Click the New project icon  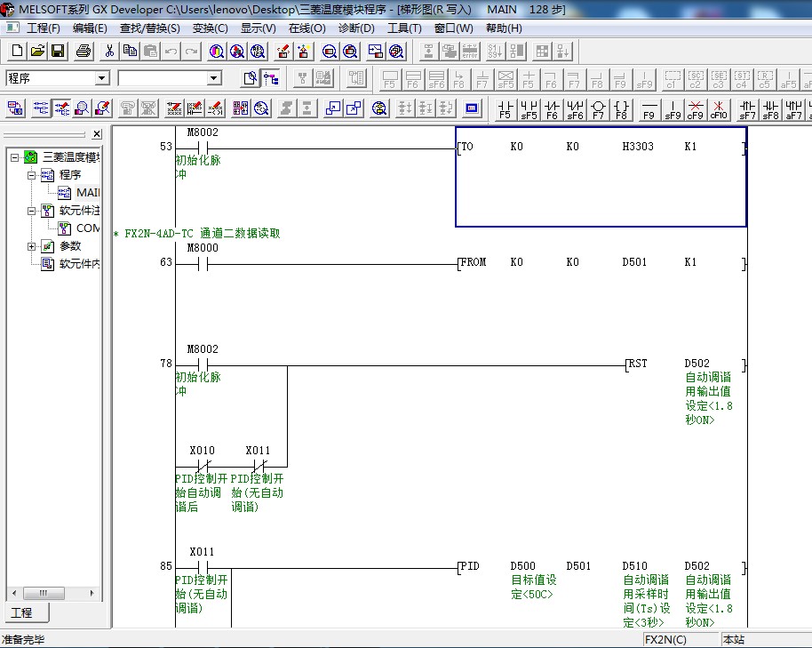click(x=17, y=51)
